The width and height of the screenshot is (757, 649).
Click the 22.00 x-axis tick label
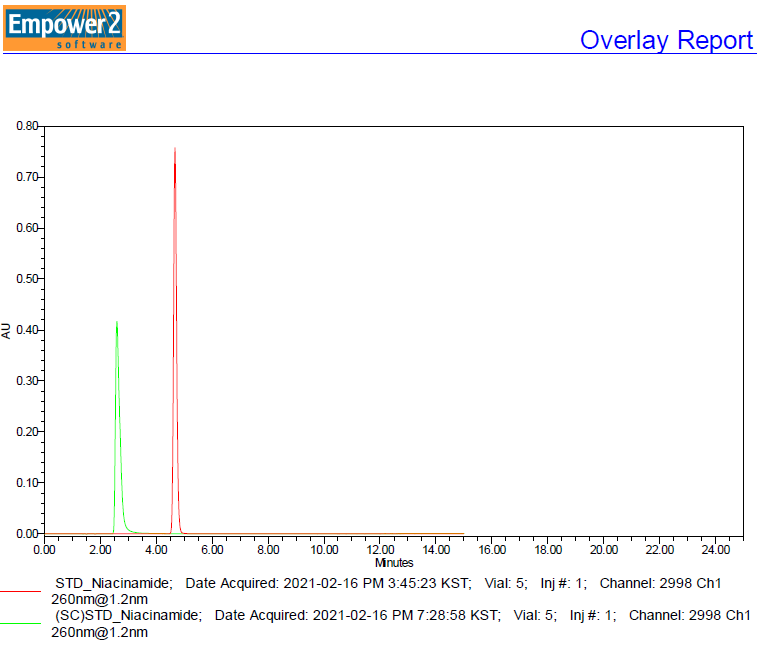660,550
